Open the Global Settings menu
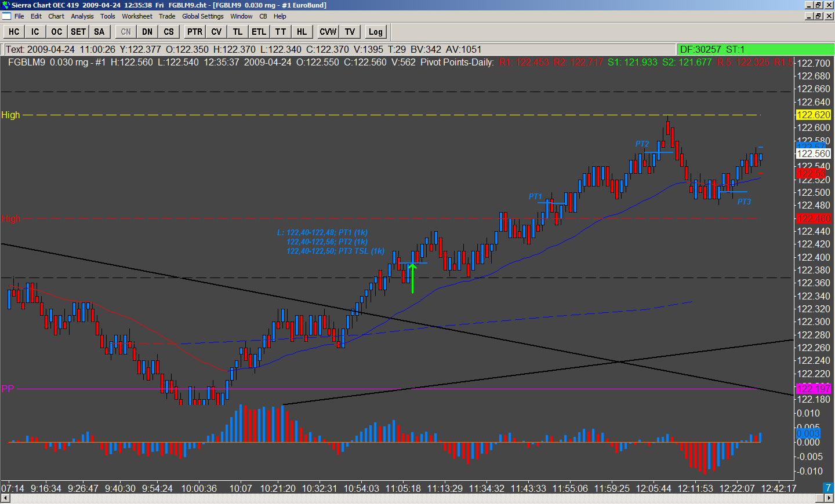The image size is (835, 504). pos(203,16)
